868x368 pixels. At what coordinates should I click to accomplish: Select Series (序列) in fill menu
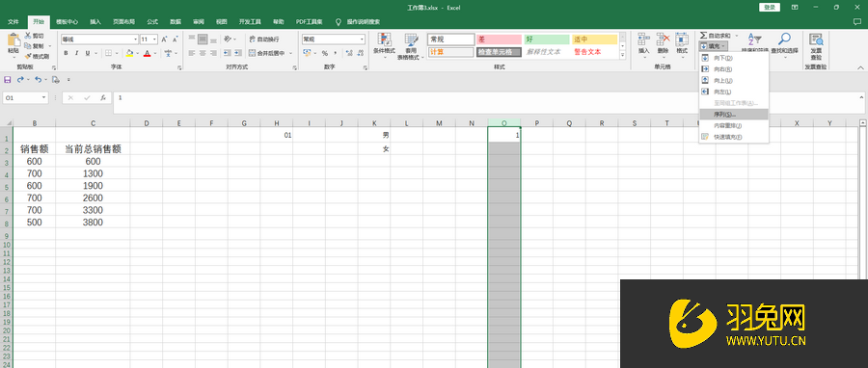tap(734, 115)
